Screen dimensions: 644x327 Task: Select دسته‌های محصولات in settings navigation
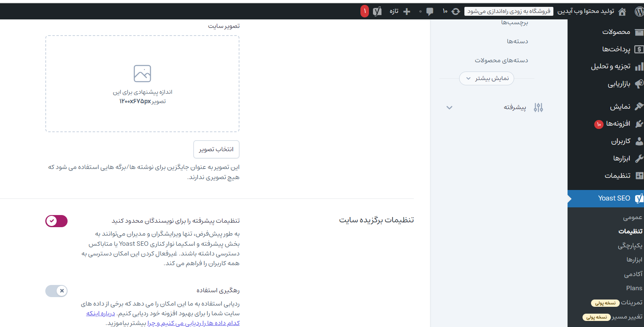click(x=501, y=61)
